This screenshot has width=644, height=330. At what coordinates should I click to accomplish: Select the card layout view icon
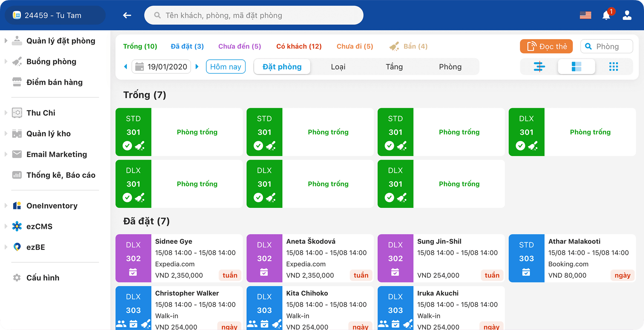(x=576, y=66)
